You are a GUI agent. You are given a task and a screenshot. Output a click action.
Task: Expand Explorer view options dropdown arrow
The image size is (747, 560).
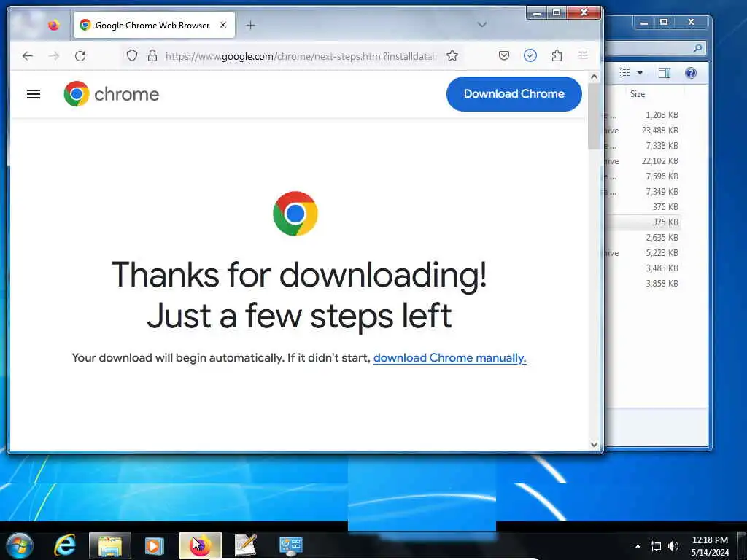click(x=640, y=73)
